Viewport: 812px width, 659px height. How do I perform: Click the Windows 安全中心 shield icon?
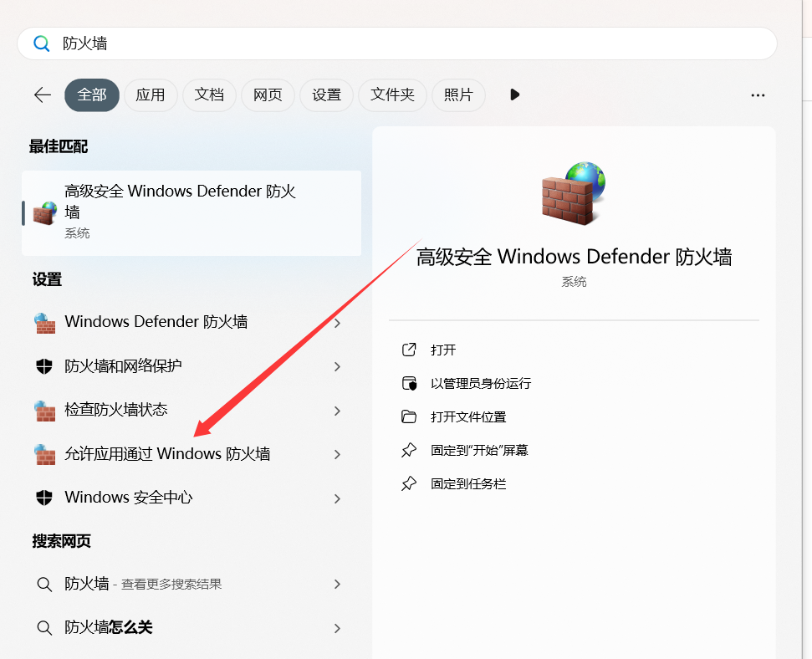[x=43, y=498]
